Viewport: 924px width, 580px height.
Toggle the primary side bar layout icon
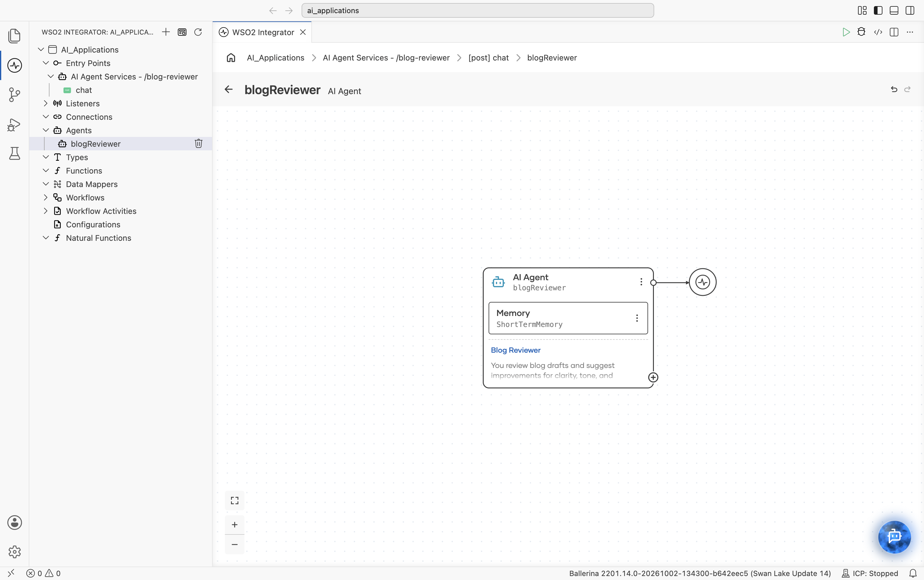[x=878, y=10]
